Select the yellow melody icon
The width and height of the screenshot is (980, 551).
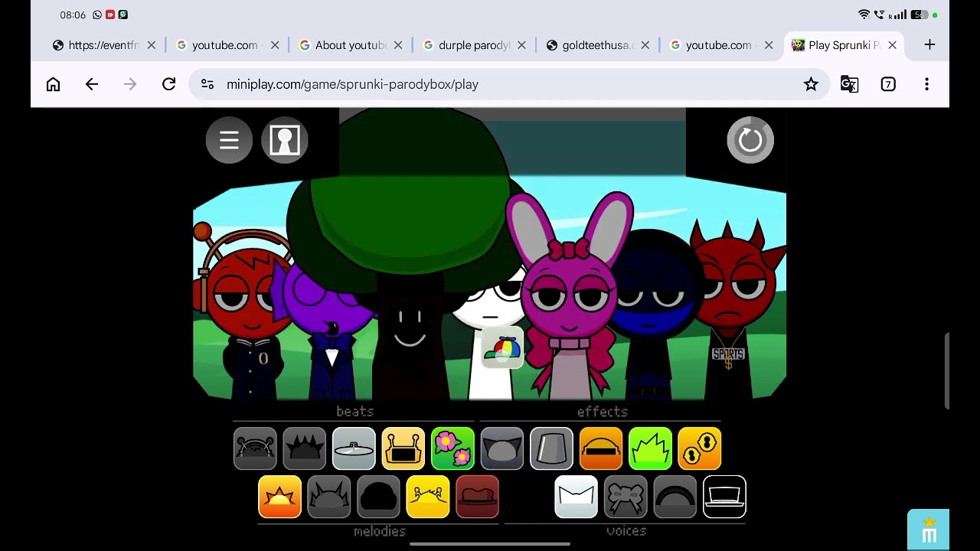coord(428,497)
